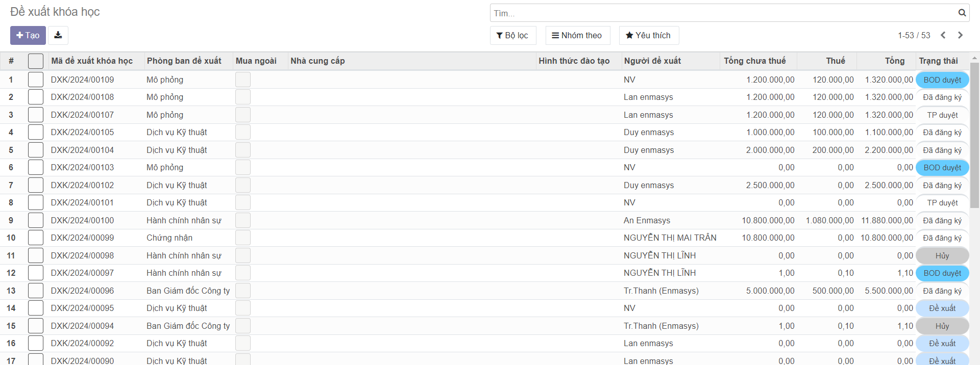Open the Yêu thích favorites dropdown

pos(648,35)
